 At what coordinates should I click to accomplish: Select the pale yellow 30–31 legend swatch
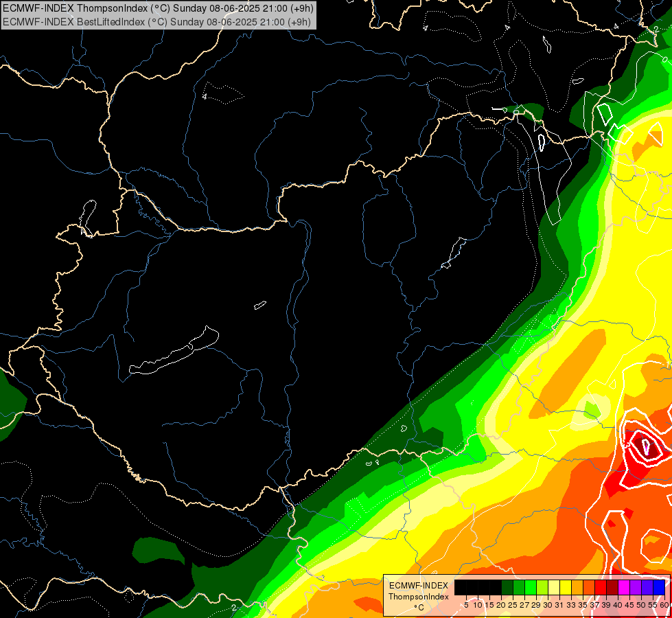pyautogui.click(x=554, y=587)
